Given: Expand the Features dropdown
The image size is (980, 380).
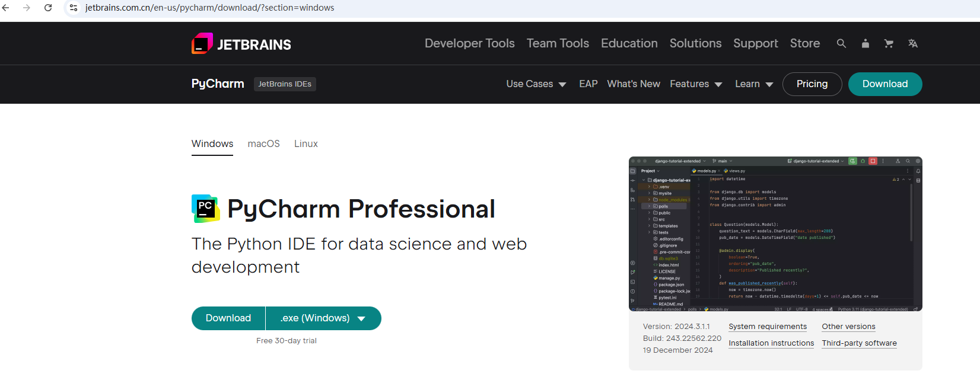Looking at the screenshot, I should click(696, 84).
